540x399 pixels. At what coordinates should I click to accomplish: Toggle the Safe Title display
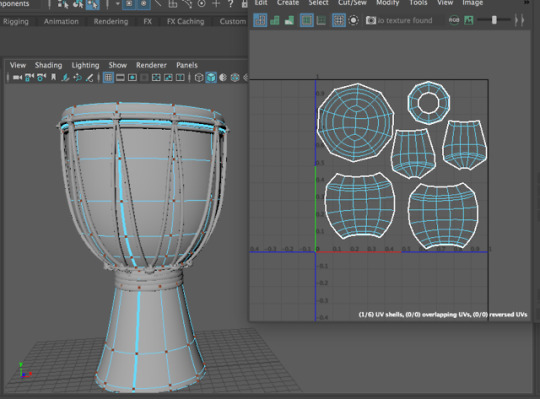click(x=180, y=77)
